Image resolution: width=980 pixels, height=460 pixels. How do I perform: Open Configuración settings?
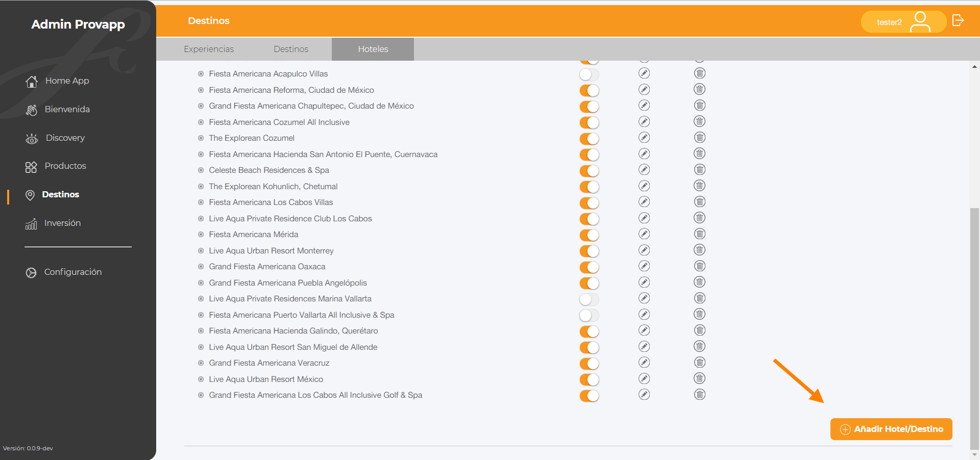click(x=72, y=272)
